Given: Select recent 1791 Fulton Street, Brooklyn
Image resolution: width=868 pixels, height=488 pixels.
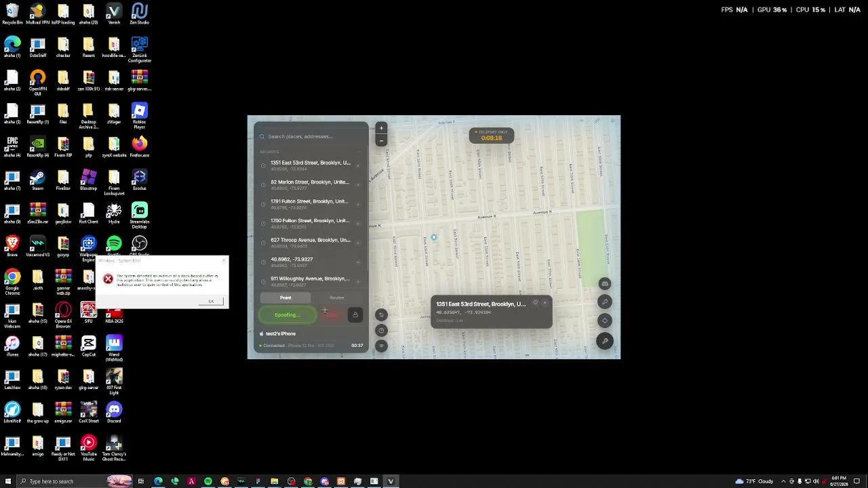Looking at the screenshot, I should click(311, 204).
